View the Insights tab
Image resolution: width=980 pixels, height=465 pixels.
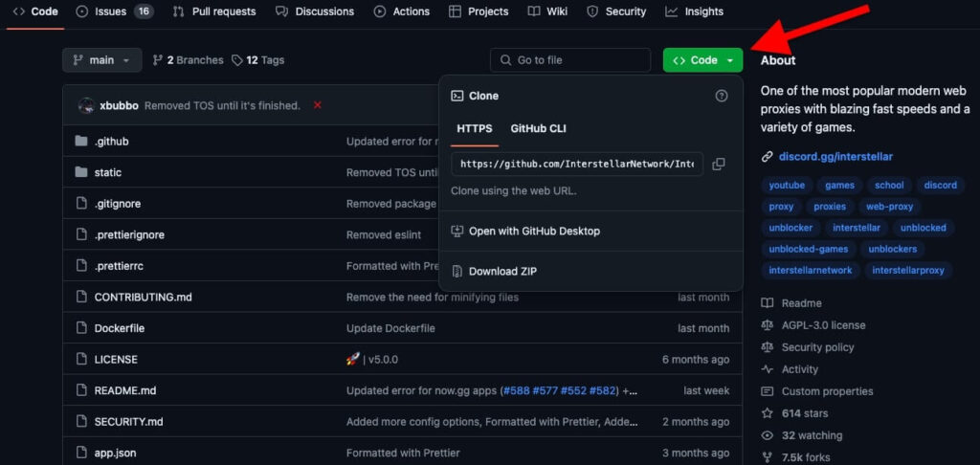[x=695, y=11]
